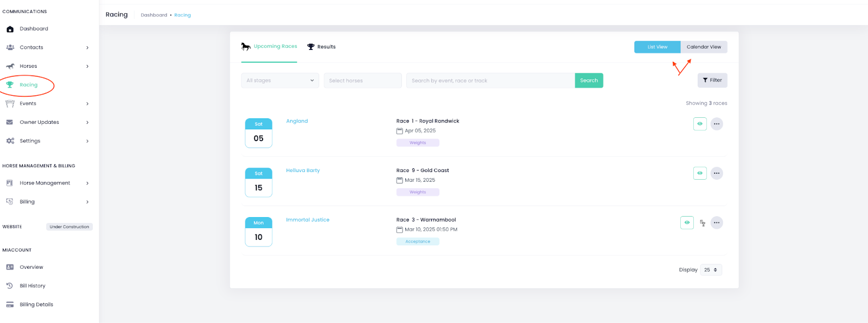The image size is (868, 323).
Task: Toggle eye view for Helluva Barty race
Action: point(700,173)
